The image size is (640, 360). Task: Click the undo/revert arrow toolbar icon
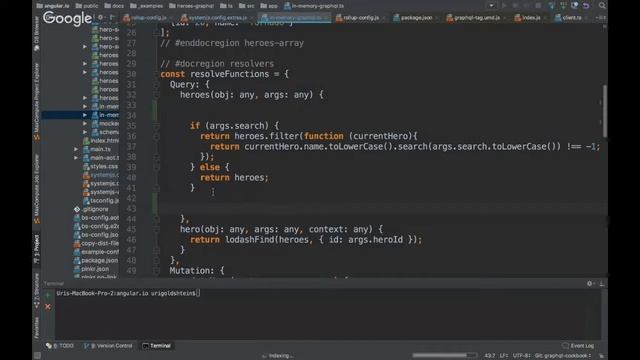pyautogui.click(x=586, y=6)
